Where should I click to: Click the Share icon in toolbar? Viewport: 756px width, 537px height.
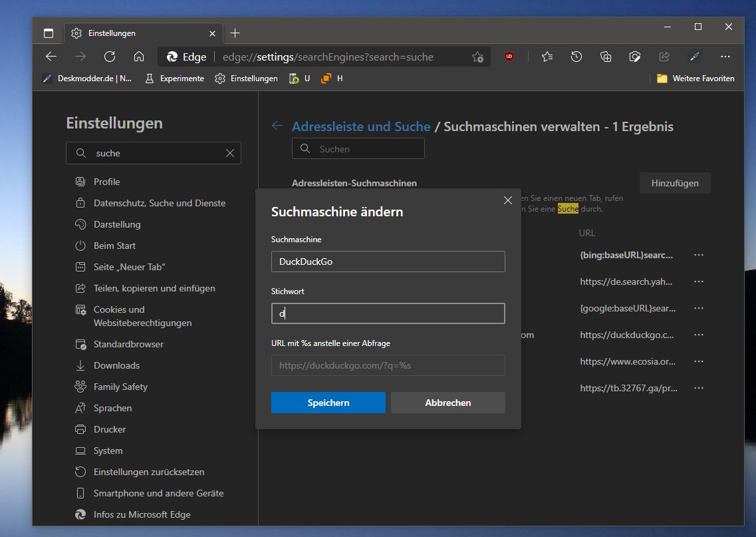point(664,57)
